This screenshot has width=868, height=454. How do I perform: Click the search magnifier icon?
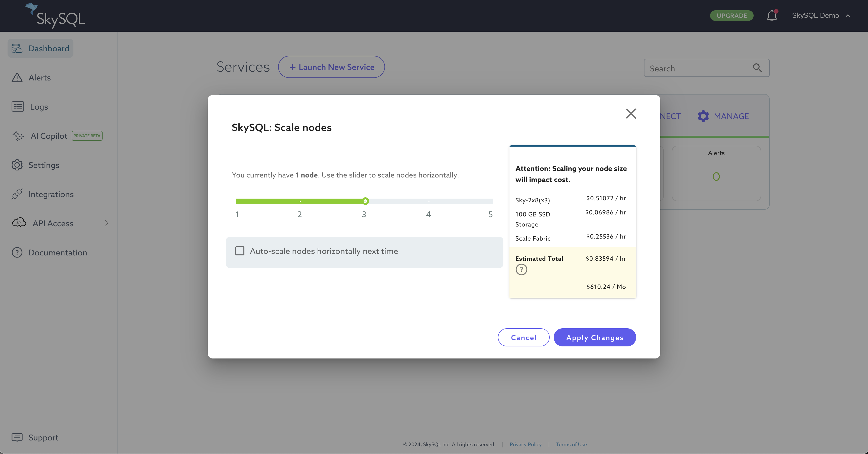pyautogui.click(x=757, y=68)
